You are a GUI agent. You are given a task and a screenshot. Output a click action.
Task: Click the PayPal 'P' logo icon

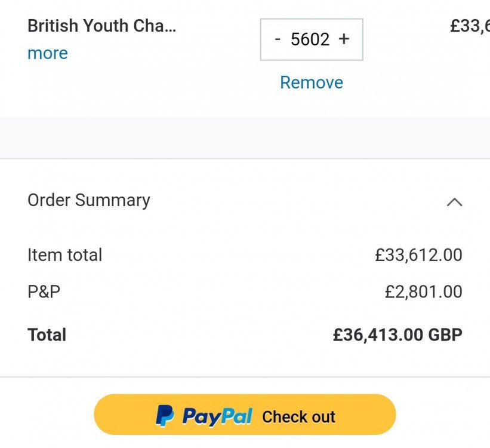click(x=165, y=416)
